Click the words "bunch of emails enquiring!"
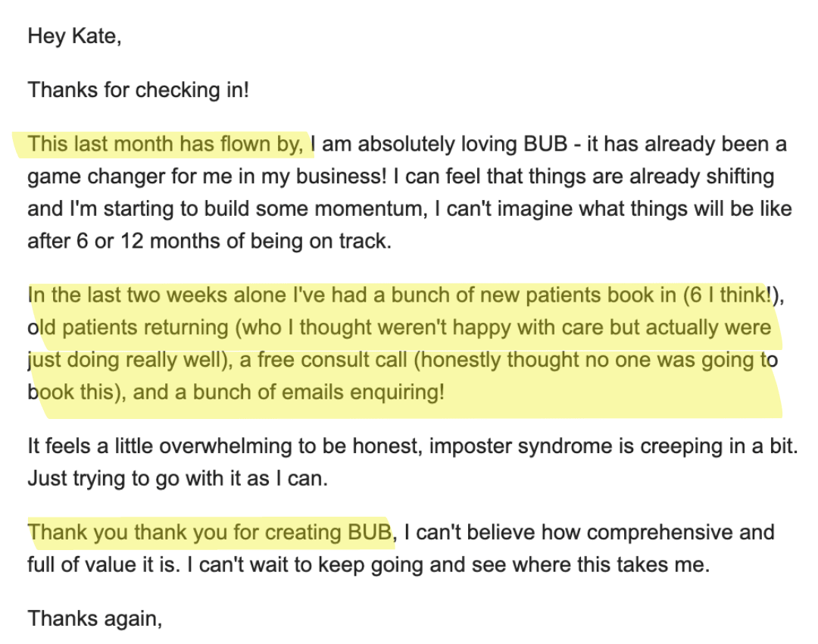This screenshot has width=818, height=644. [319, 392]
